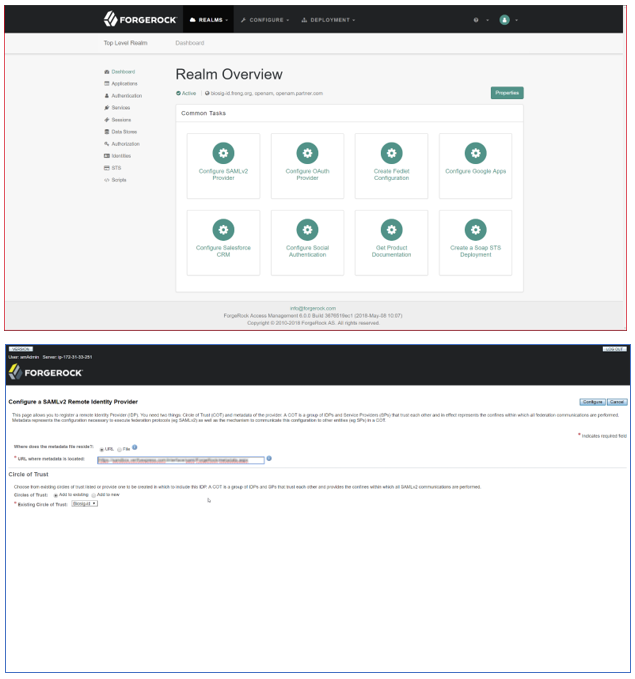The height and width of the screenshot is (679, 635).
Task: Select Authentication in the sidebar
Action: (123, 96)
